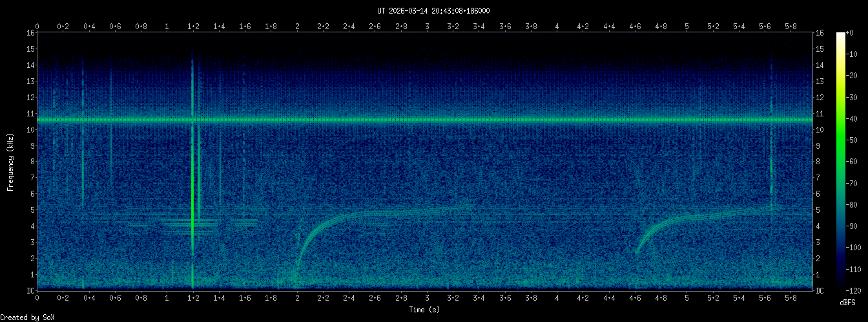Click the '5' tick label on top time axis

pyautogui.click(x=687, y=27)
